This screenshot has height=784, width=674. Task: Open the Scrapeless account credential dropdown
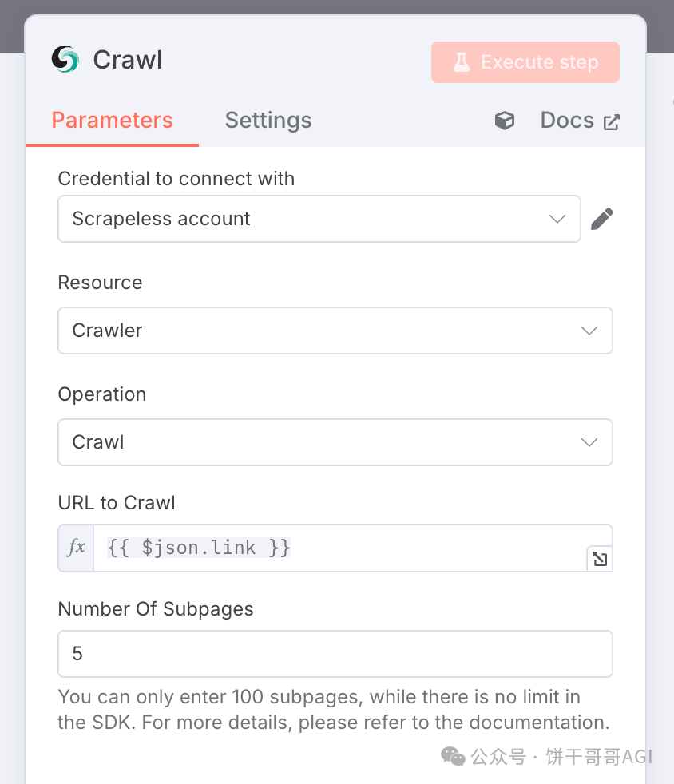tap(319, 219)
